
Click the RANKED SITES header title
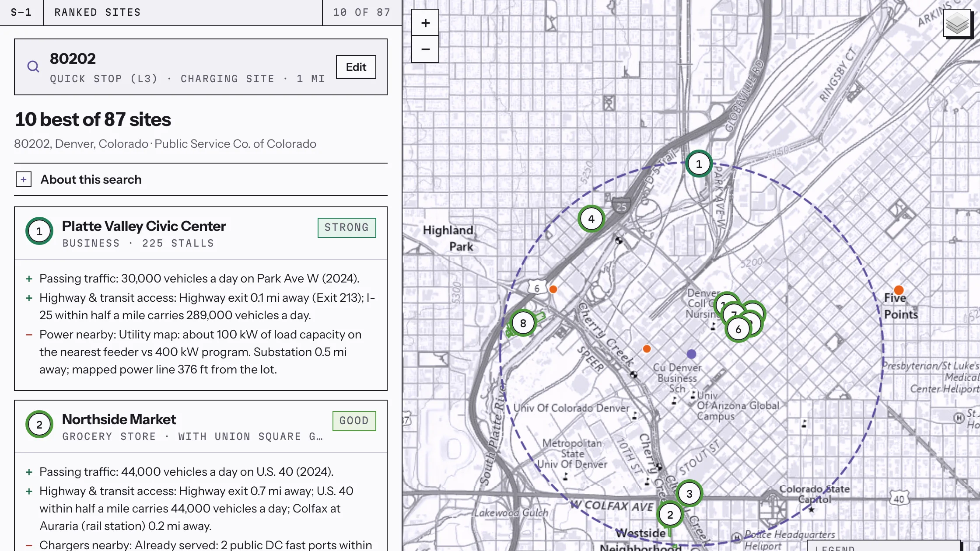pyautogui.click(x=98, y=12)
